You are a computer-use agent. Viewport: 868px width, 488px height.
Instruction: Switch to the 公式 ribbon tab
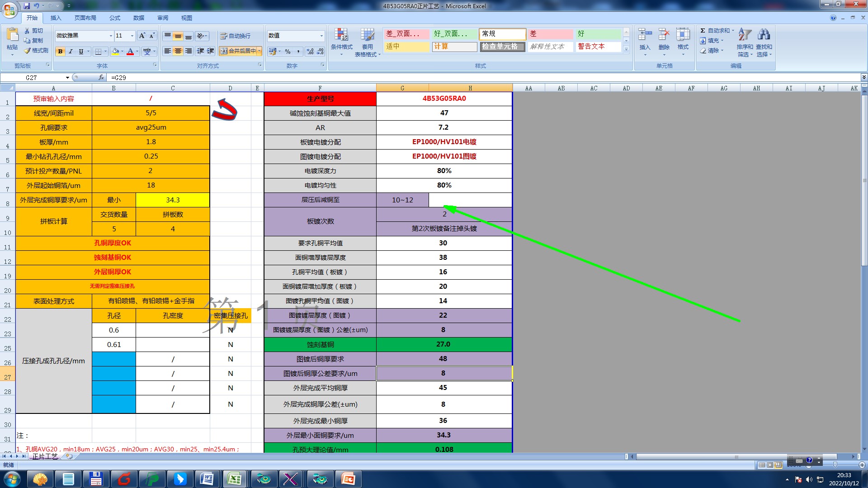pyautogui.click(x=115, y=18)
